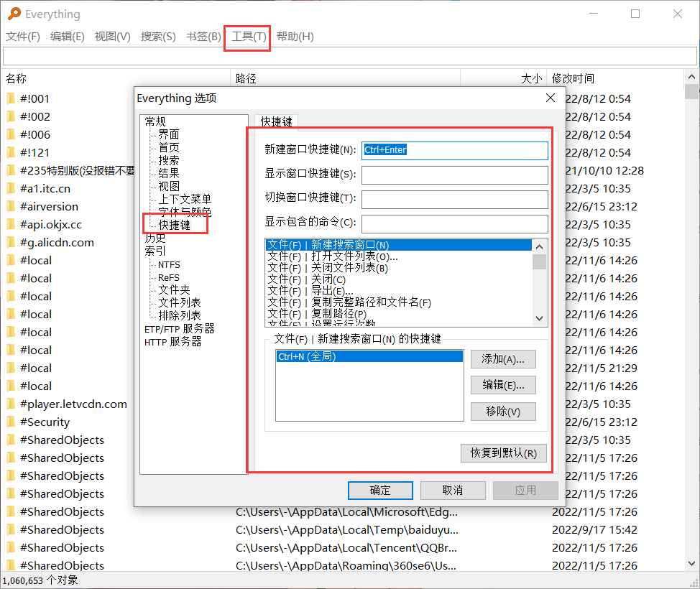
Task: Click the 移除(V) button
Action: point(503,412)
